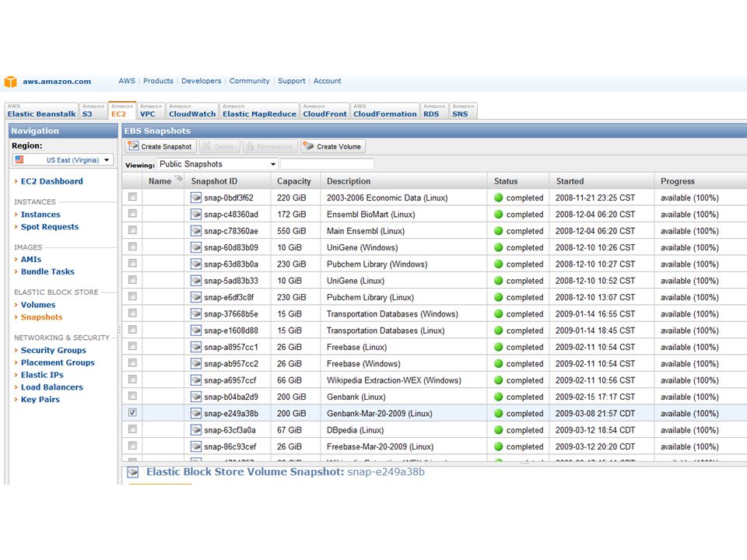This screenshot has height=560, width=747.
Task: Check the box for snap-0bdf3f62
Action: [132, 197]
